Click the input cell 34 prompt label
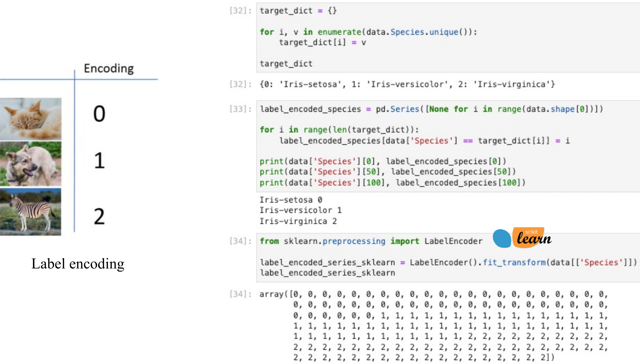Image resolution: width=640 pixels, height=364 pixels. pyautogui.click(x=241, y=241)
